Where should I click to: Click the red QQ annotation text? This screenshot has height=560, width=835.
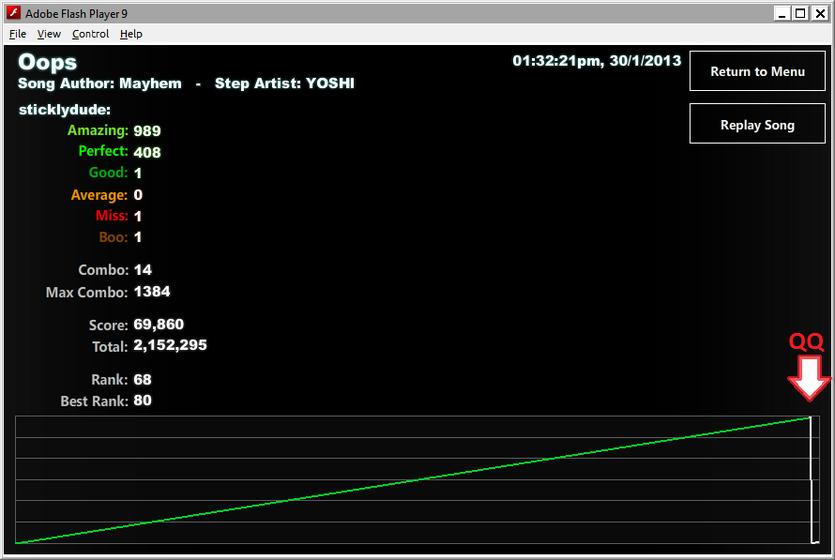806,342
